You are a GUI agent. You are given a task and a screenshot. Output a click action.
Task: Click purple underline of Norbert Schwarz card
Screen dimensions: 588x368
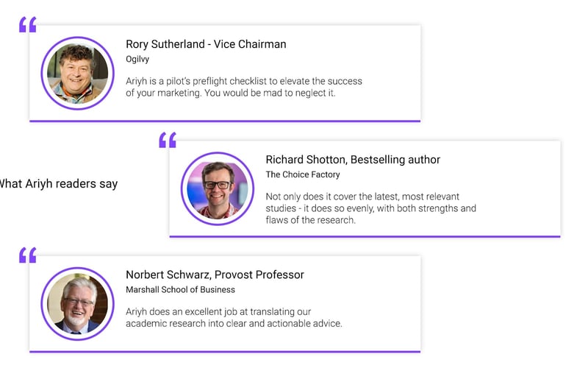[225, 352]
